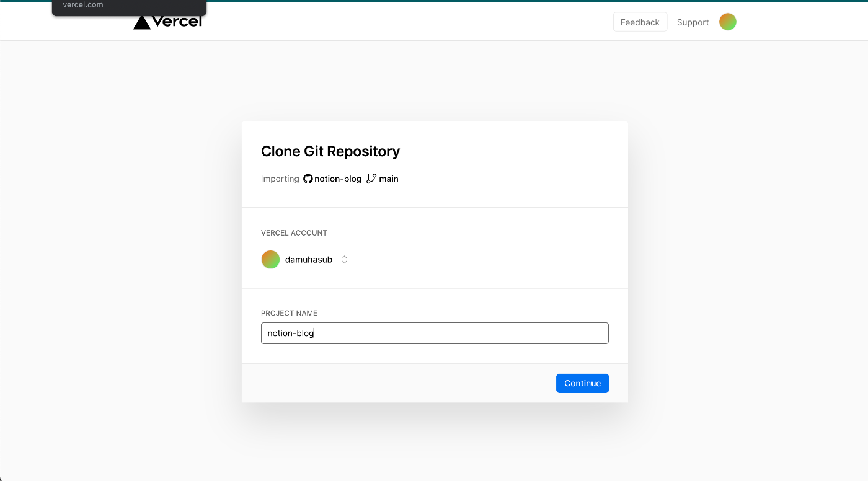The image size is (868, 481).
Task: Click the Continue button
Action: pos(582,383)
